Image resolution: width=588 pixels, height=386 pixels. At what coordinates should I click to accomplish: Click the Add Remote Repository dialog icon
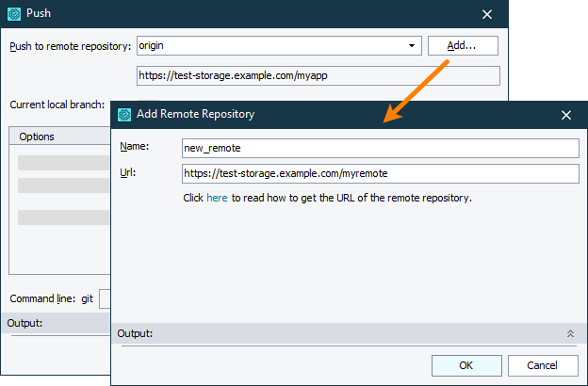pos(123,115)
